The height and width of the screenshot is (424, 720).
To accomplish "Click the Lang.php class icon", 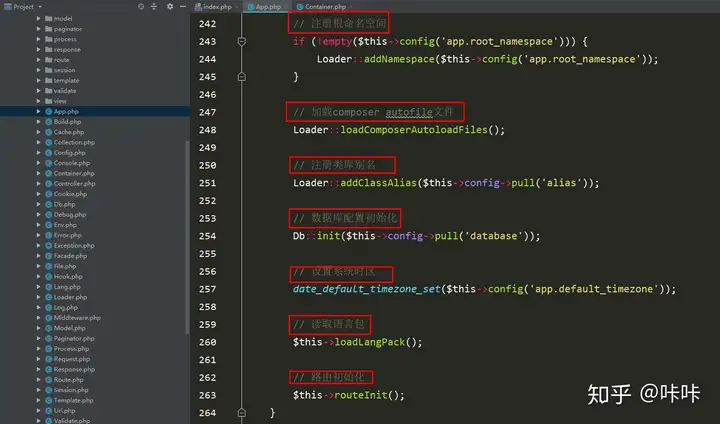I will pyautogui.click(x=49, y=287).
